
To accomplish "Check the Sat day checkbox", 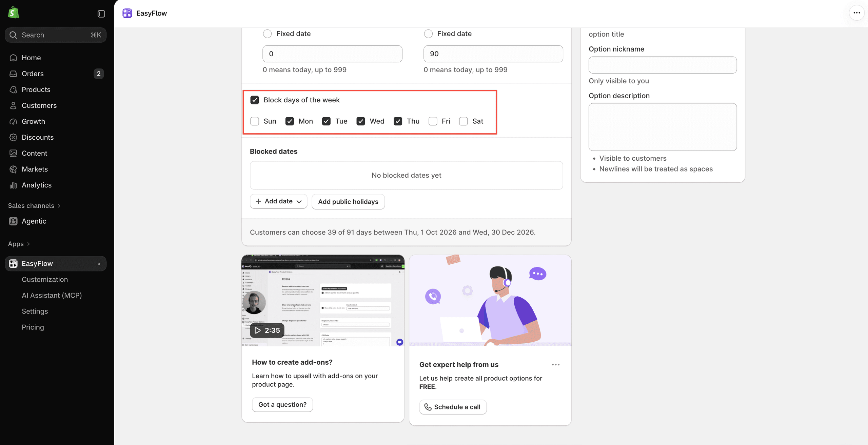I will pos(463,121).
